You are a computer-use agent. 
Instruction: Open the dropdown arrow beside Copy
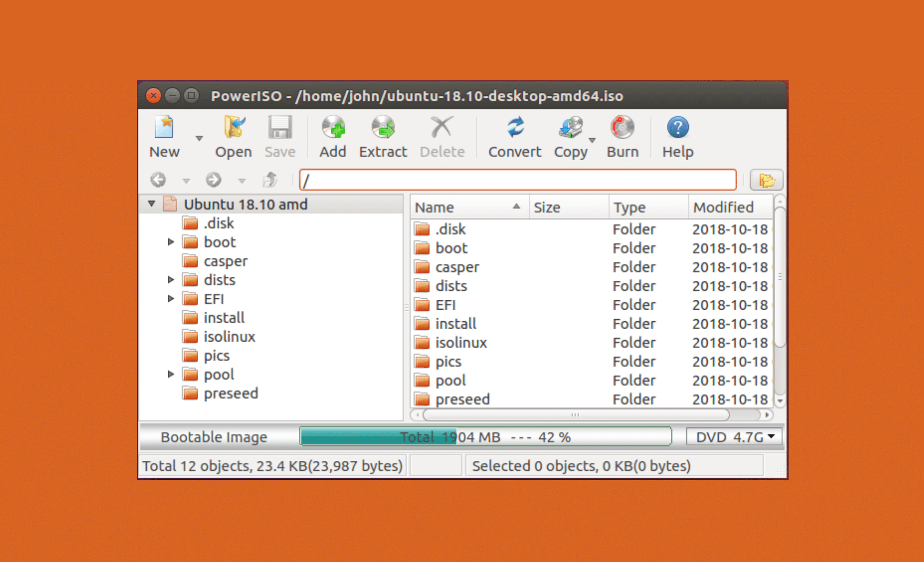tap(592, 140)
